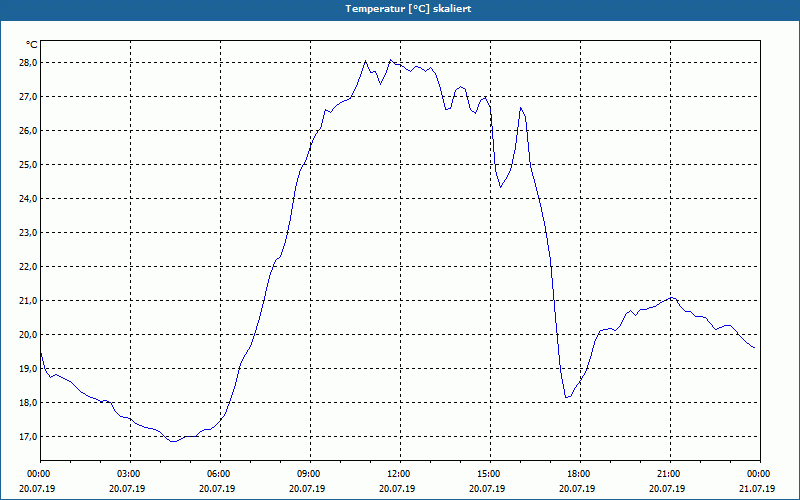Select the 20.07.19 date beneath 06:00
The height and width of the screenshot is (500, 800).
[217, 488]
